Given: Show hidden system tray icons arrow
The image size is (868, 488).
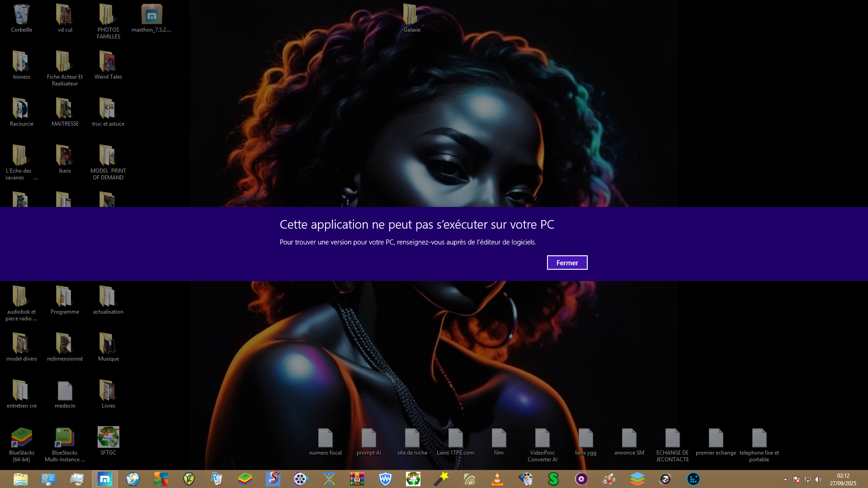Looking at the screenshot, I should pos(785,479).
